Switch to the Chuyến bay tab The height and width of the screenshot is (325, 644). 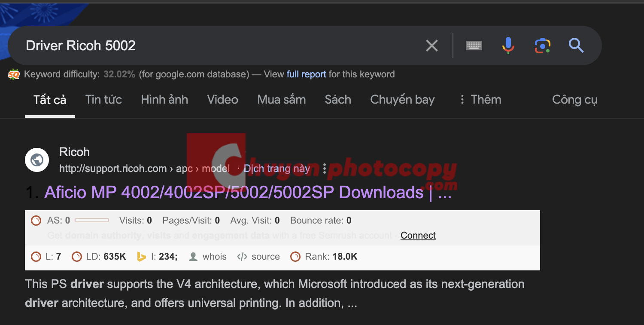pyautogui.click(x=402, y=100)
